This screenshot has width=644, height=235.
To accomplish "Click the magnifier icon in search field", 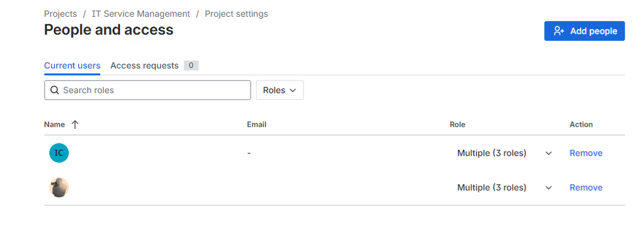I will click(55, 90).
